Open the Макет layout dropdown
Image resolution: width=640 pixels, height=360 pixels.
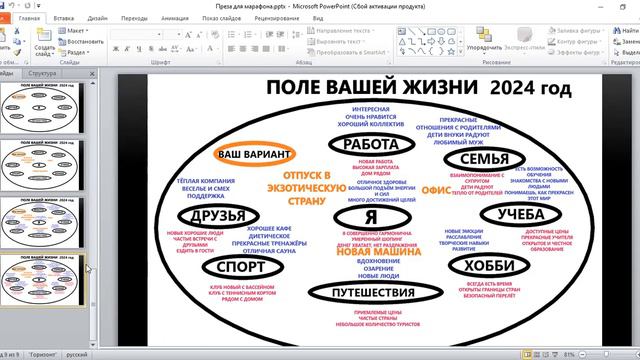(73, 31)
